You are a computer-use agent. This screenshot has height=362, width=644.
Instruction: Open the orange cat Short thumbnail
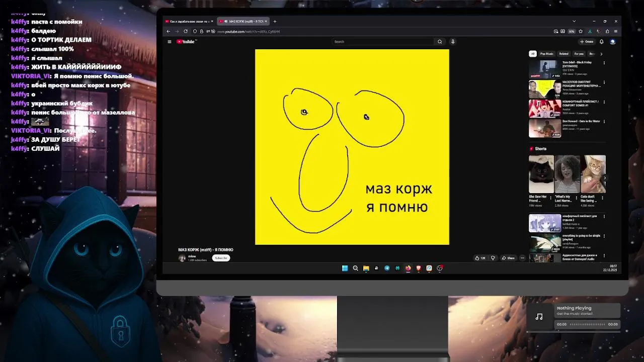click(593, 174)
